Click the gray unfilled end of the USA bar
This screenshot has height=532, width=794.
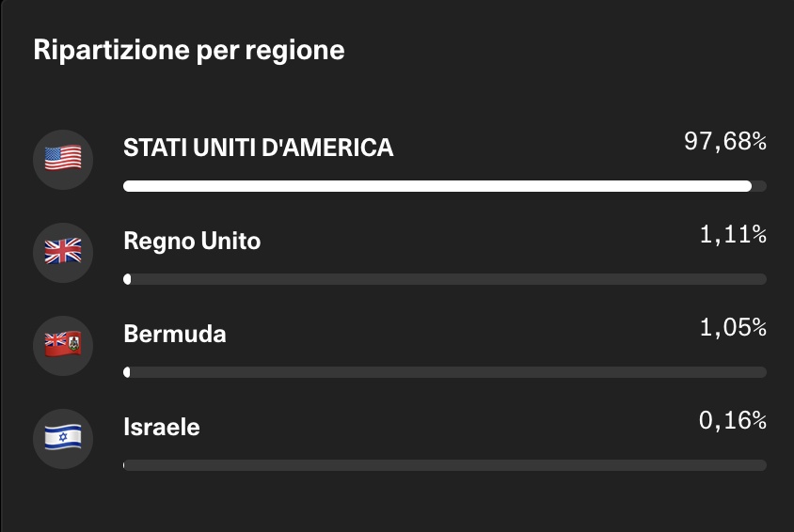(x=759, y=186)
